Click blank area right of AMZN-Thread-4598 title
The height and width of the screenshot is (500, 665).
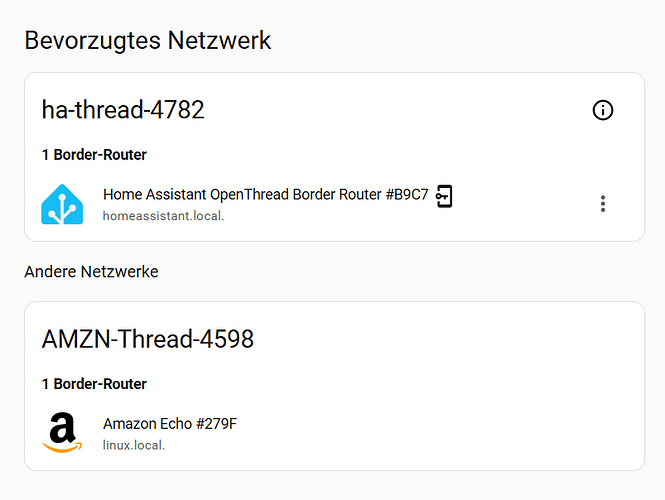(x=450, y=339)
